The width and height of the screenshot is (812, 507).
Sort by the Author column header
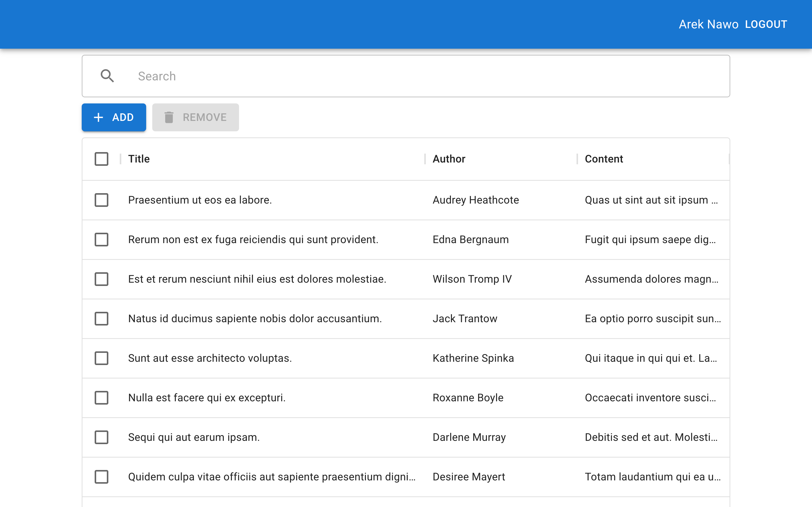(449, 159)
